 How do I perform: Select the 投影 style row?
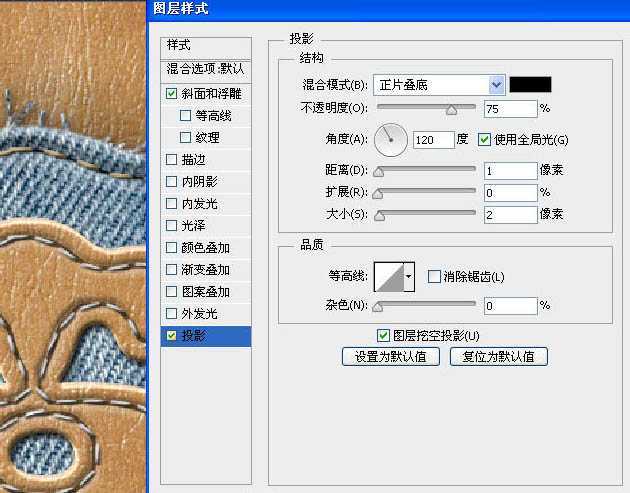coord(206,336)
